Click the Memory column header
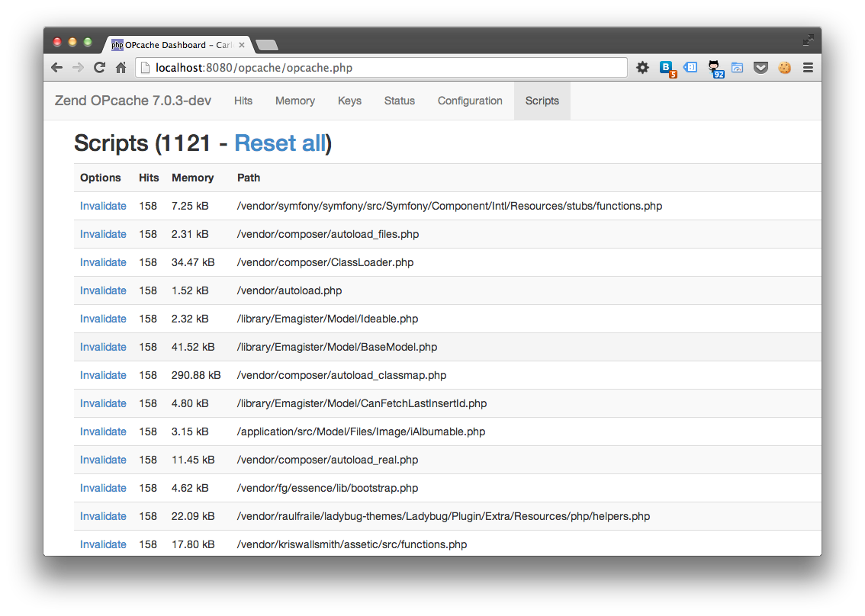Screen dimensions: 865x616 coord(192,178)
